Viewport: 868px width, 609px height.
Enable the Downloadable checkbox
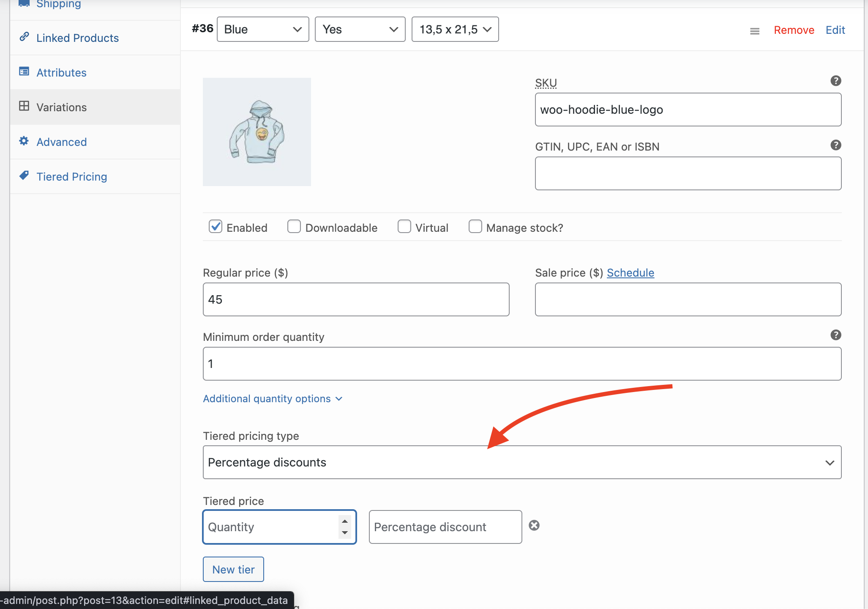[294, 227]
